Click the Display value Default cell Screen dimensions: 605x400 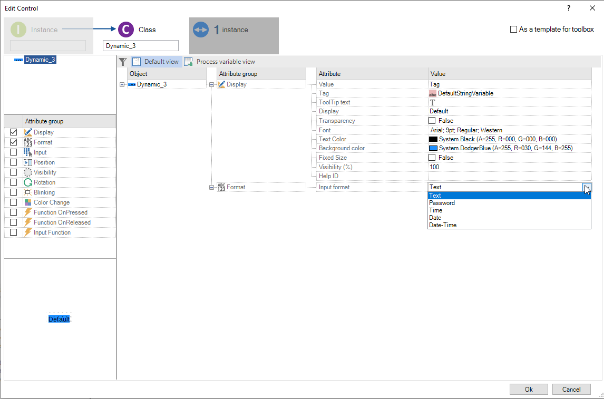[x=509, y=111]
